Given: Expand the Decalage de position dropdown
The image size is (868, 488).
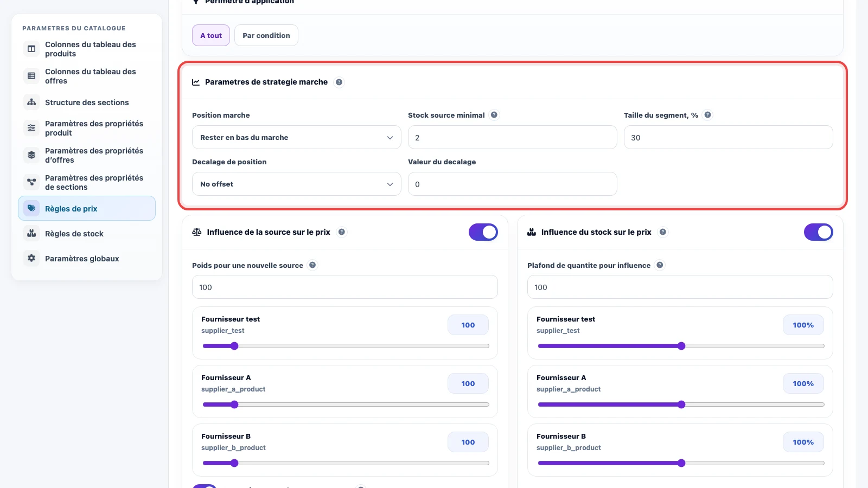Looking at the screenshot, I should tap(297, 184).
